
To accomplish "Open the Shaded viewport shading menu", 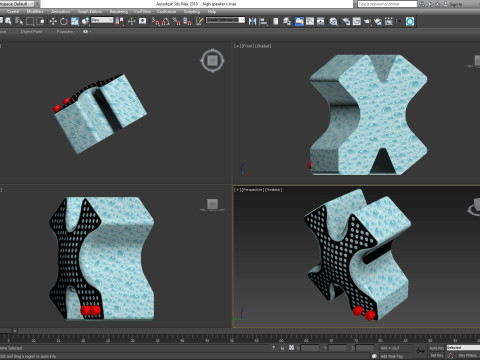I will pos(263,46).
